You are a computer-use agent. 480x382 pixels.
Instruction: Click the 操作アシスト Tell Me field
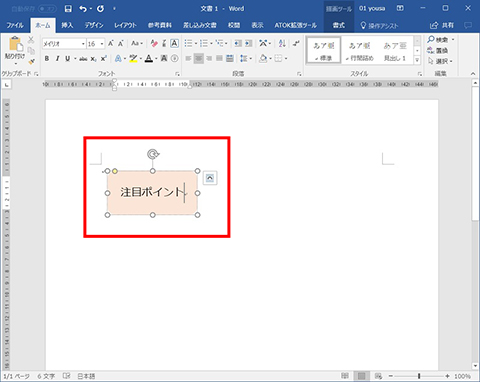coord(379,25)
